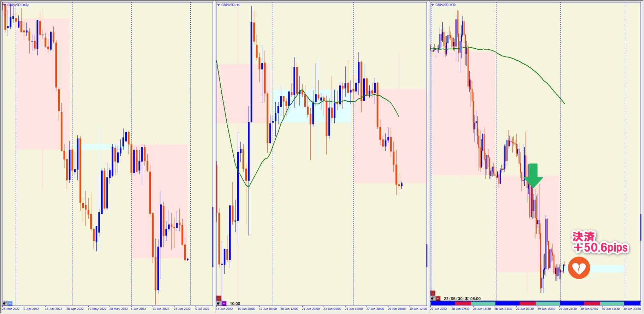Click the red minus button in the H4 chart
Viewport: 644px width, 314px height.
click(219, 298)
